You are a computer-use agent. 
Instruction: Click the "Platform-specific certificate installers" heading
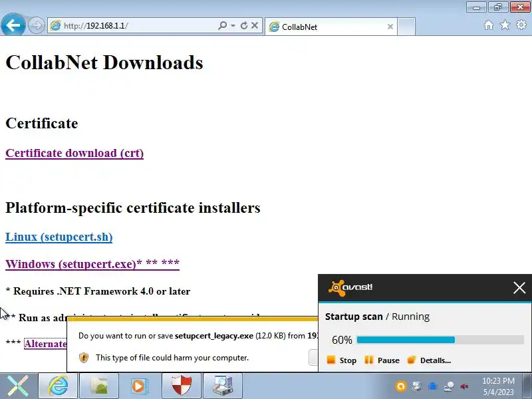point(133,207)
